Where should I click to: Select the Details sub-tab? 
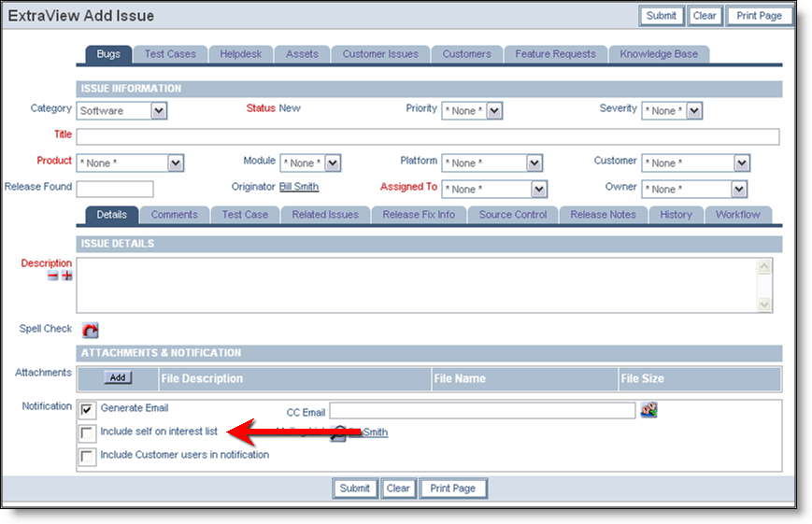coord(112,215)
